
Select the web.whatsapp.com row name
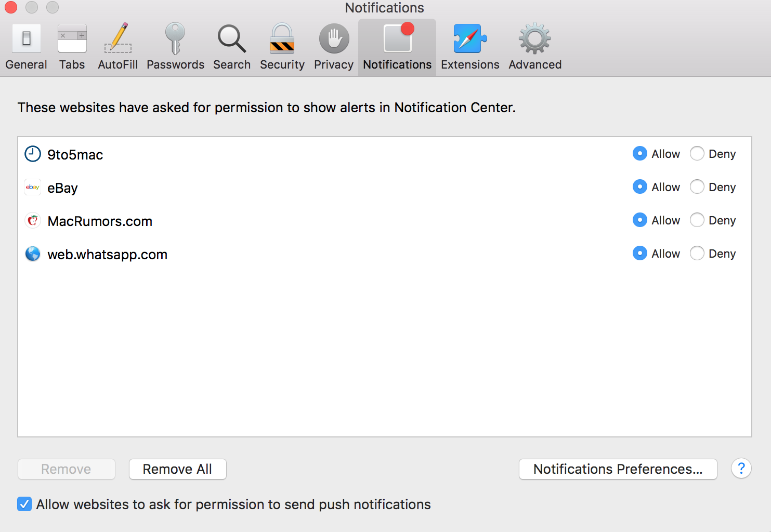click(x=108, y=255)
